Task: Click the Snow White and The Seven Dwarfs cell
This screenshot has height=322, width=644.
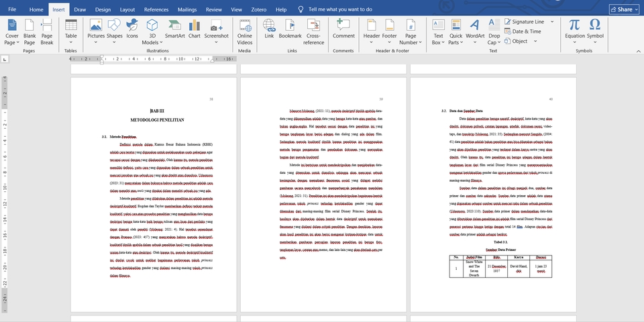Action: pos(474,268)
